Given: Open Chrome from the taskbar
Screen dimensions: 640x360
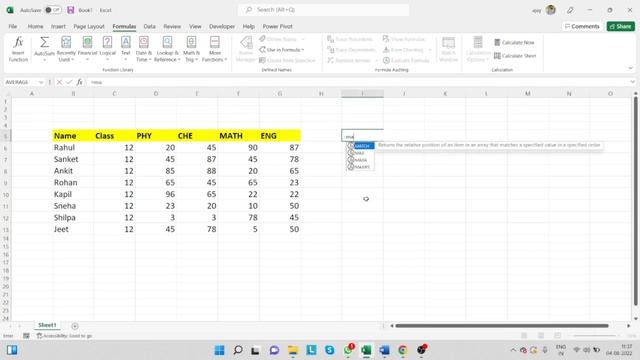Looking at the screenshot, I should pos(403,350).
